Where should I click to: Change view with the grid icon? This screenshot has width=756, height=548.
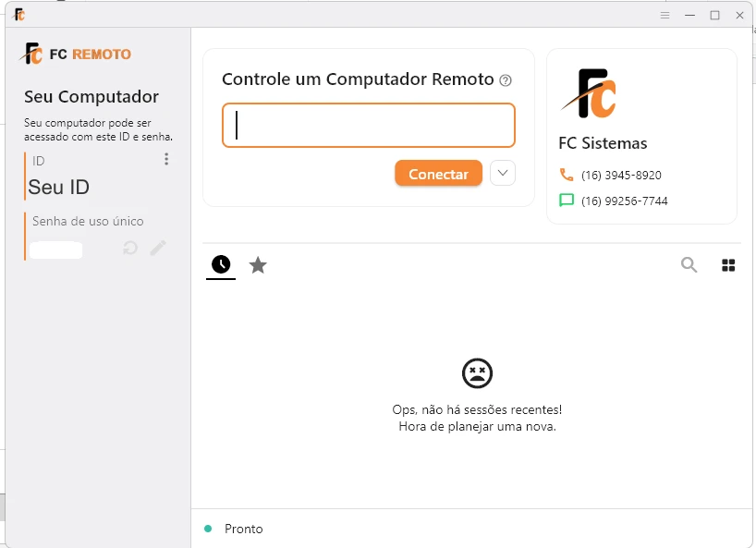pyautogui.click(x=728, y=265)
